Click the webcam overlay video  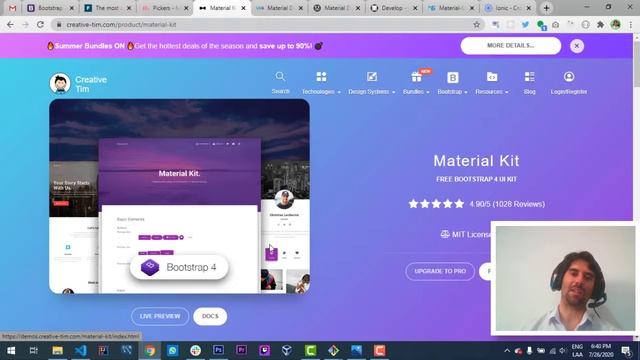565,278
